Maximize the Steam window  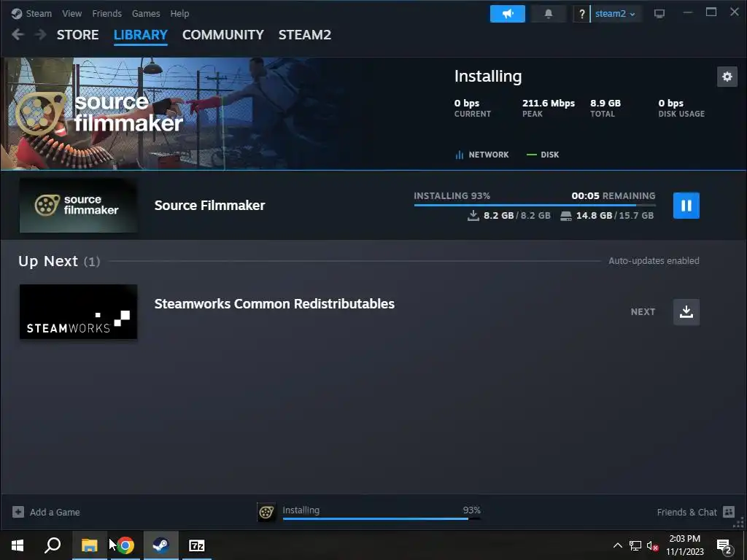[711, 12]
